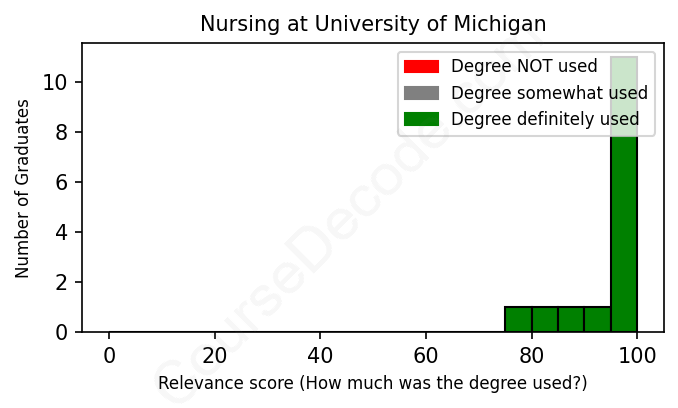Click the green "Degree definitely used" legend swatch
This screenshot has width=678, height=408.
[421, 119]
